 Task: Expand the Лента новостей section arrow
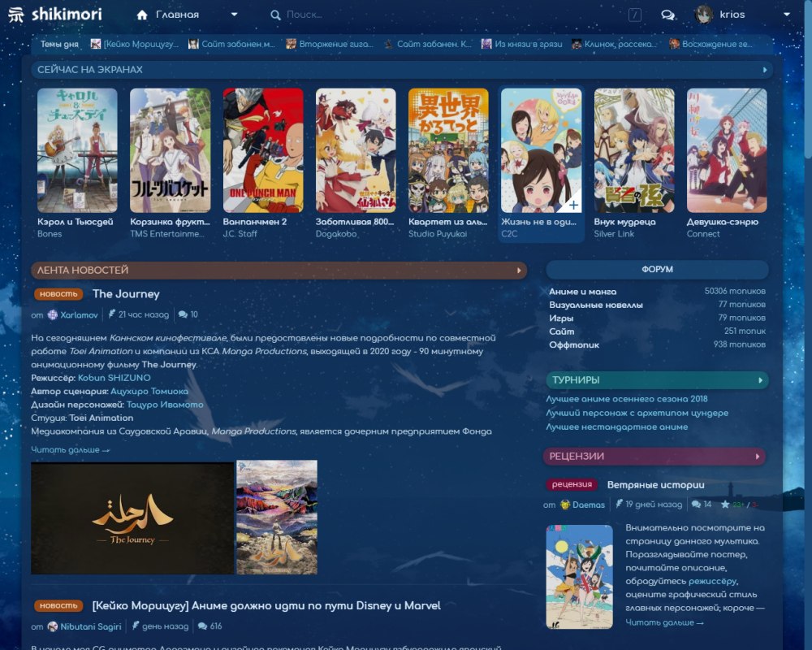coord(519,270)
